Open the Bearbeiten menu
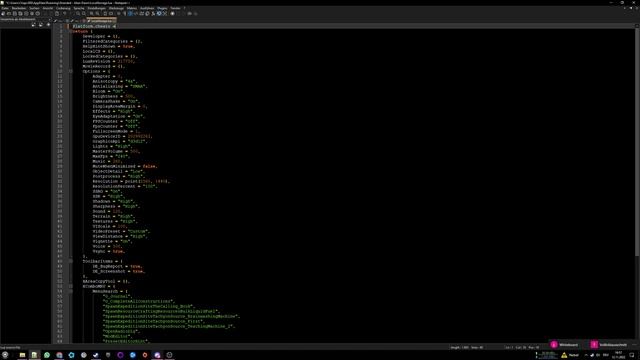This screenshot has height=360, width=640. (x=19, y=8)
